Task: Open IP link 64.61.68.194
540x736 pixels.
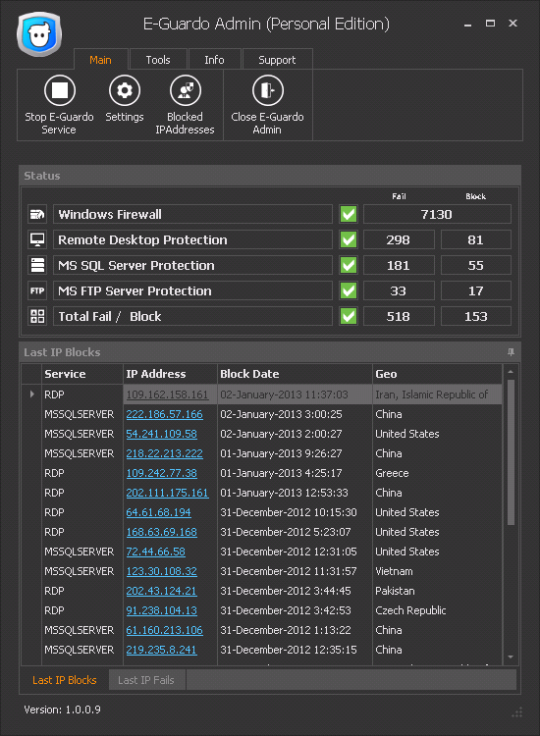Action: [x=159, y=512]
